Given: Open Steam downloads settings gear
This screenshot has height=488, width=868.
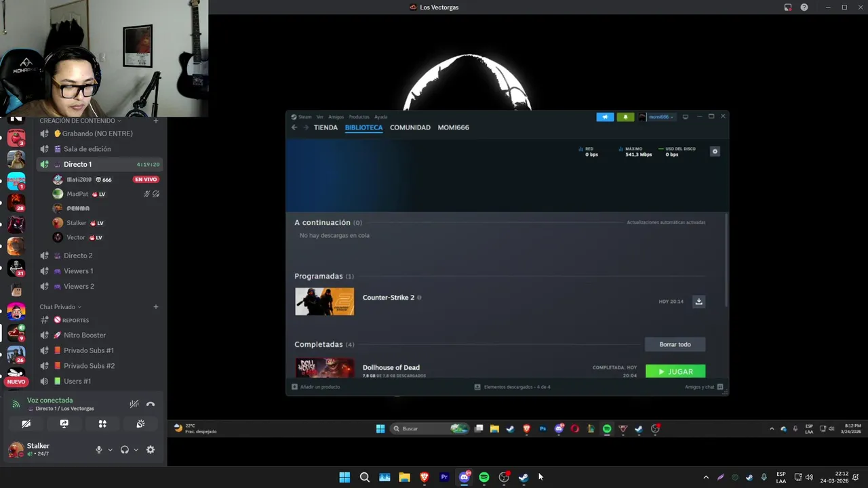Looking at the screenshot, I should [715, 151].
